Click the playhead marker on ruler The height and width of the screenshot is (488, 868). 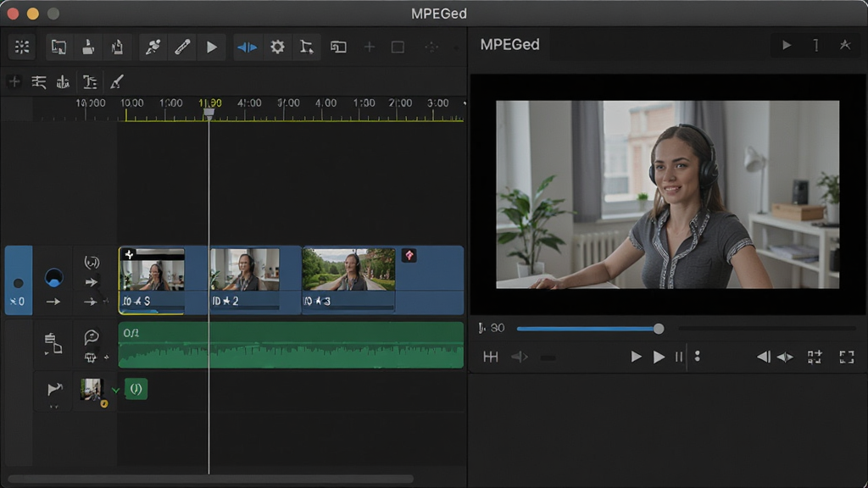(x=209, y=114)
